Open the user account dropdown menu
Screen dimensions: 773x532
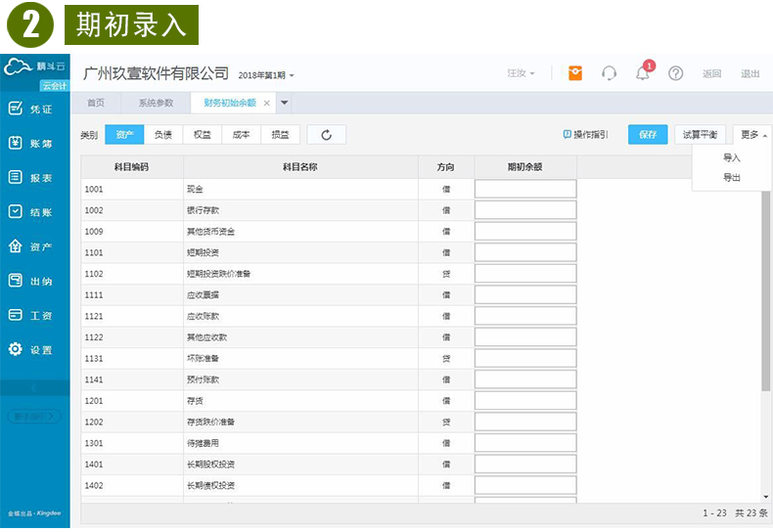[x=521, y=73]
